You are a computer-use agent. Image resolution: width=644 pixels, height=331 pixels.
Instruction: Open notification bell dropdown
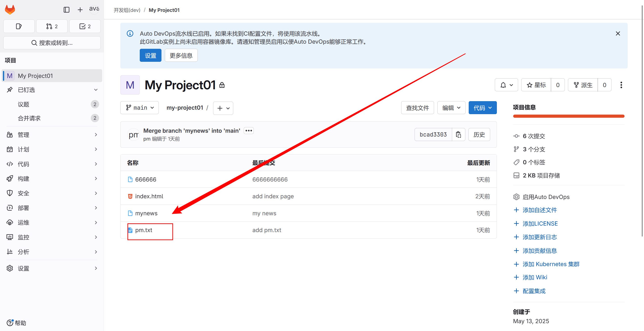[x=506, y=85]
